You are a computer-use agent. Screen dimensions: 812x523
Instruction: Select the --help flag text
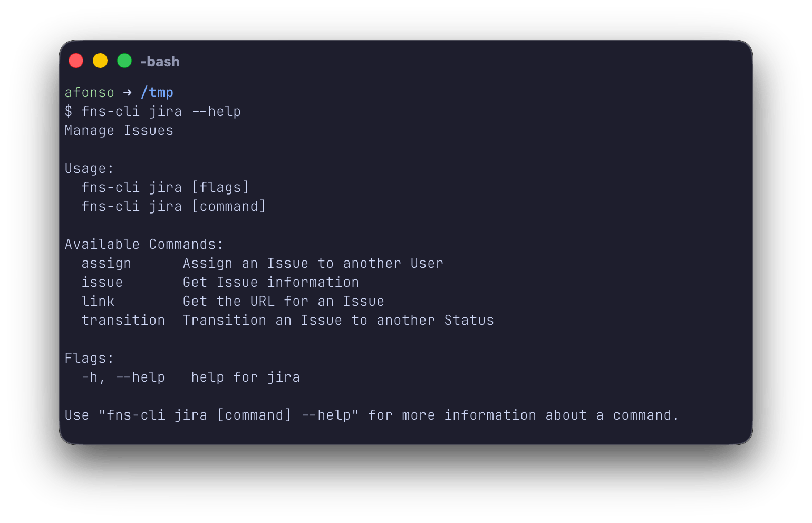[x=141, y=377]
